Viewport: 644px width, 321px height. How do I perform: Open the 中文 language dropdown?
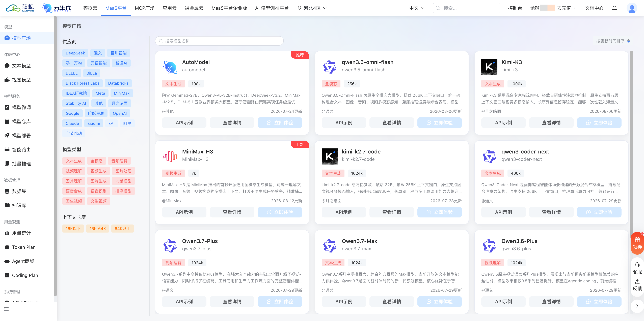pos(417,8)
